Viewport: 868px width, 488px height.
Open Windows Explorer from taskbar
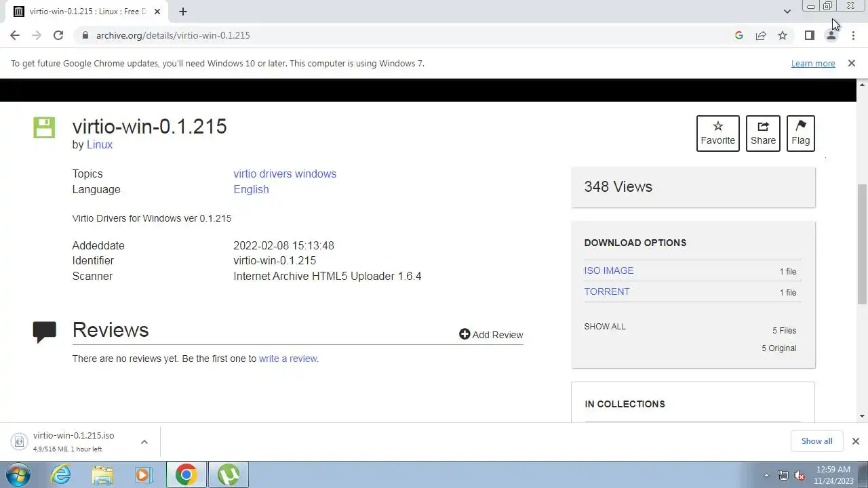[102, 474]
